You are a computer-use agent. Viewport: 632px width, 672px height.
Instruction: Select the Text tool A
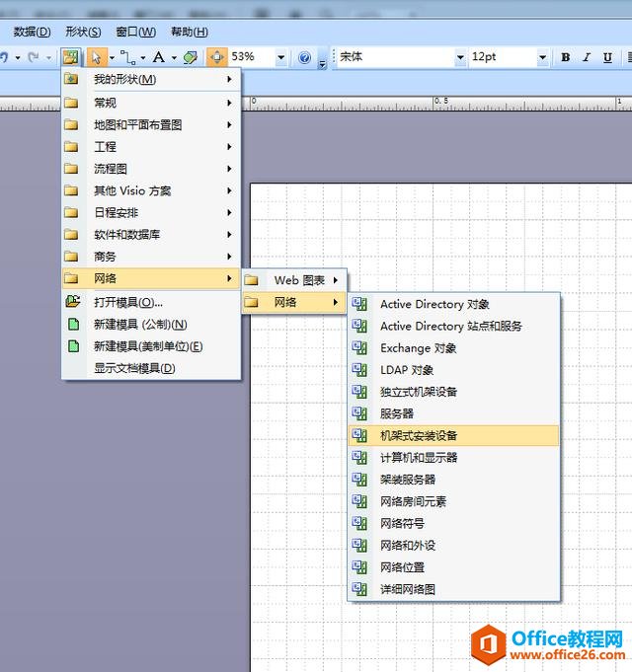point(159,56)
